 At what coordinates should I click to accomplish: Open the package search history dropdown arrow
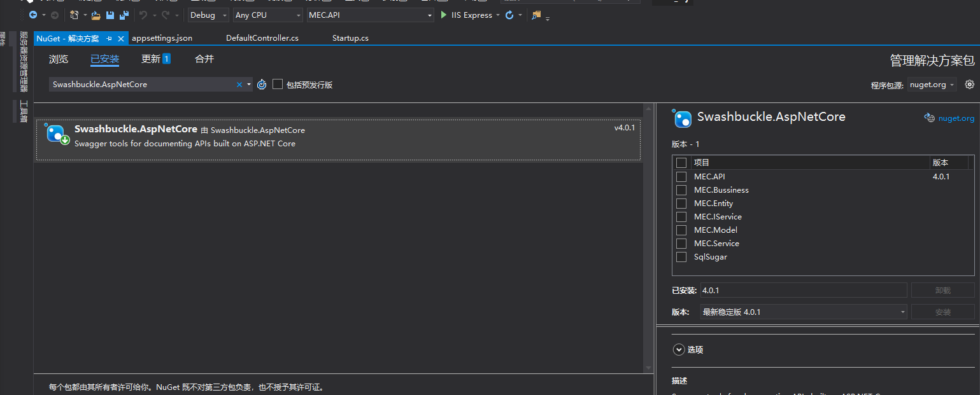click(x=248, y=85)
